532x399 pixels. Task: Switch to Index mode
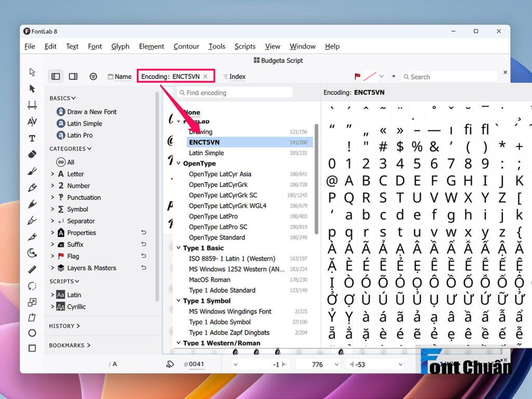click(234, 77)
